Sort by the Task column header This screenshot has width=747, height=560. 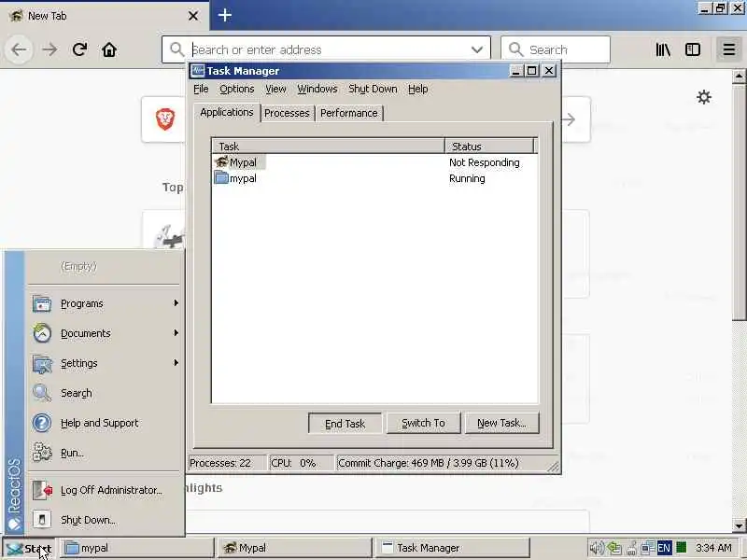pyautogui.click(x=329, y=147)
